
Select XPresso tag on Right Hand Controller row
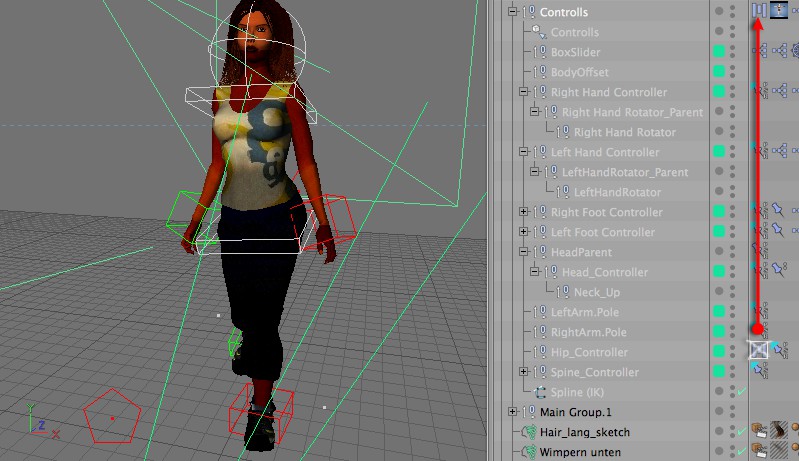(x=779, y=91)
